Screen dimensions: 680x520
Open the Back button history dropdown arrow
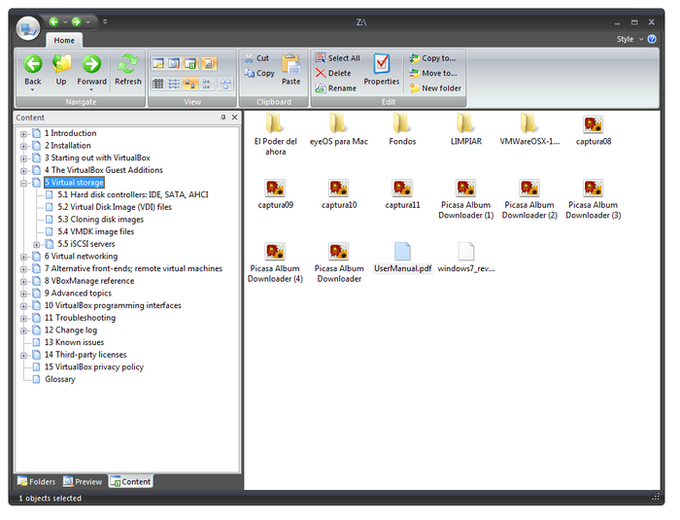click(x=33, y=90)
